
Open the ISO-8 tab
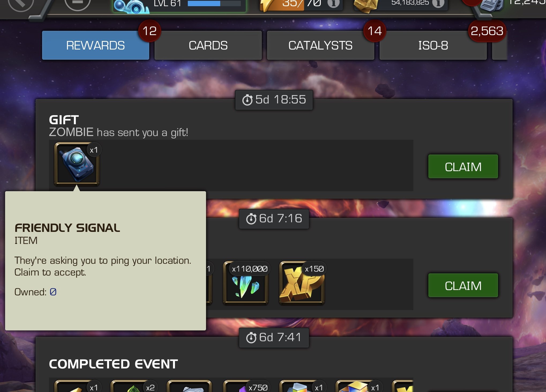tap(433, 45)
